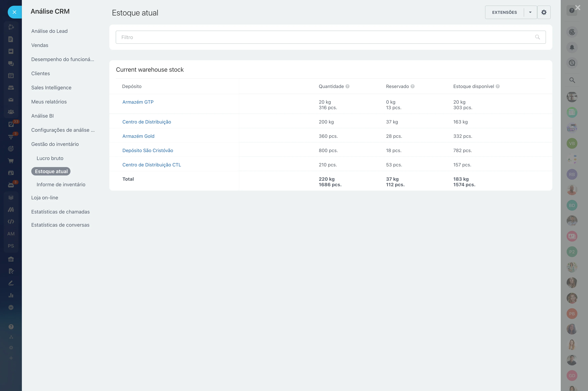Image resolution: width=588 pixels, height=391 pixels.
Task: Go to Análise BI section
Action: (42, 116)
